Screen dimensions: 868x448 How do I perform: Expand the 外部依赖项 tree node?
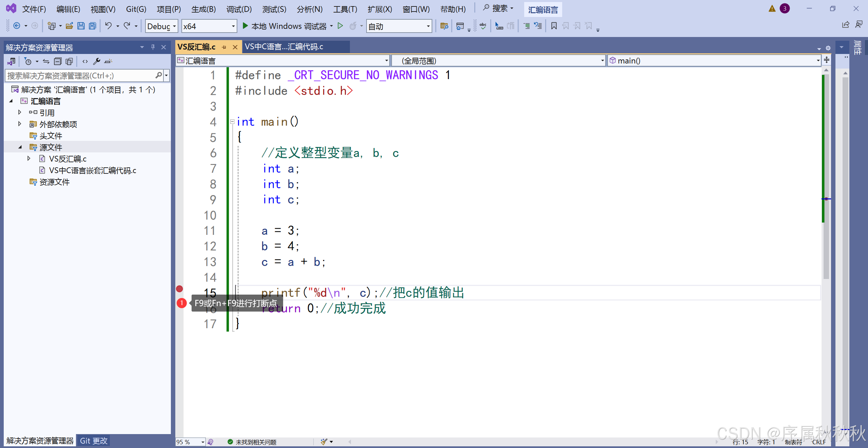[20, 124]
